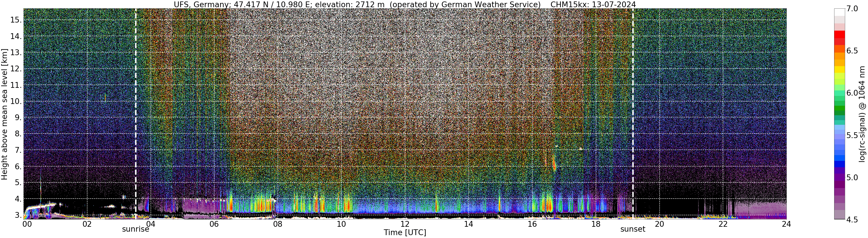
Task: Click time axis tick '18'
Action: (596, 224)
